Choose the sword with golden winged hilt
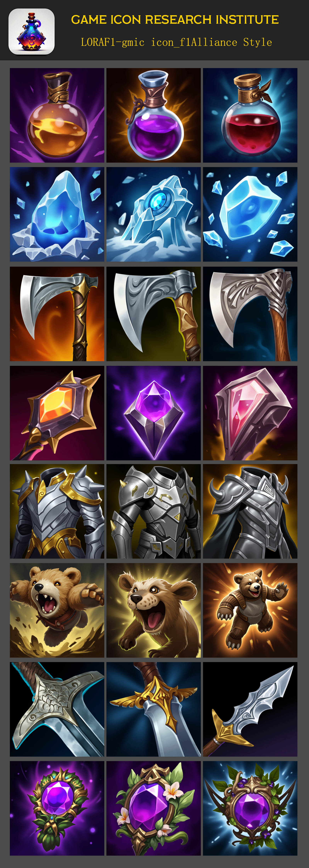Viewport: 309px width, 868px height. coord(154,709)
